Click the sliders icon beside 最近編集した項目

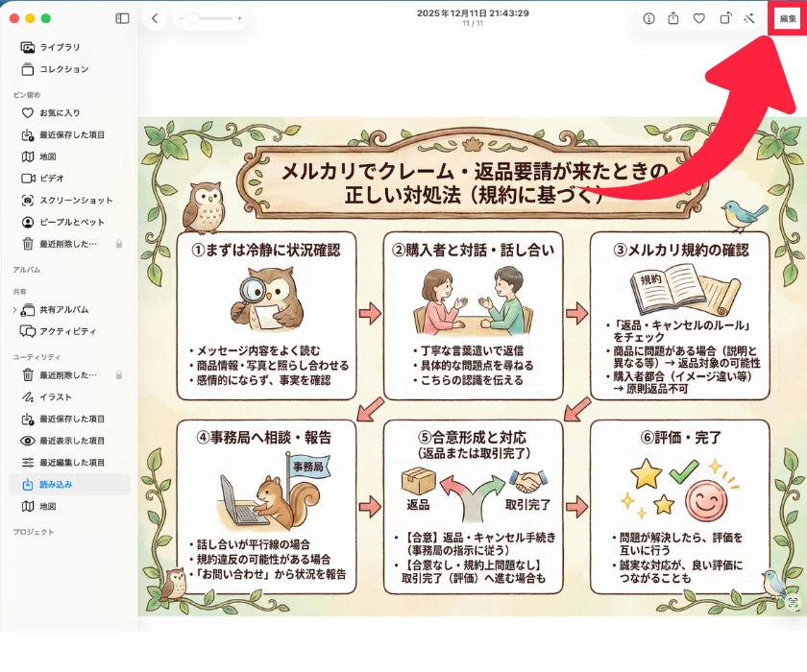tap(28, 462)
